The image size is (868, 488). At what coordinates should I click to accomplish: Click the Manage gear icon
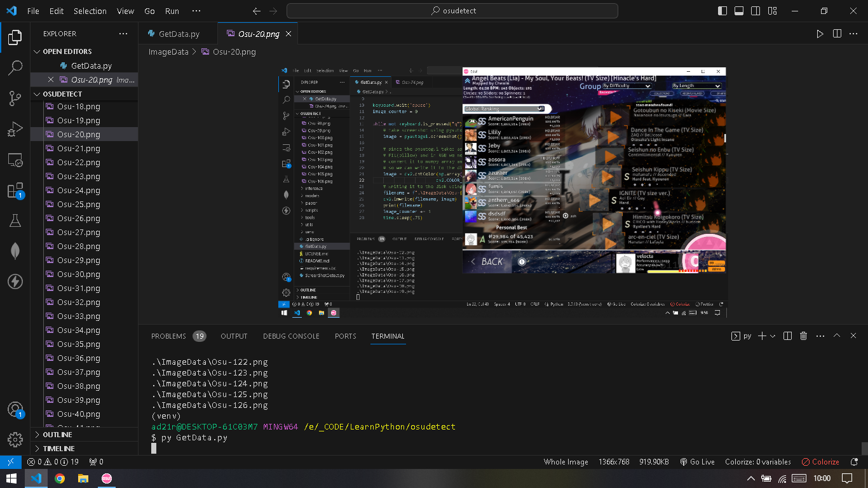pyautogui.click(x=15, y=439)
